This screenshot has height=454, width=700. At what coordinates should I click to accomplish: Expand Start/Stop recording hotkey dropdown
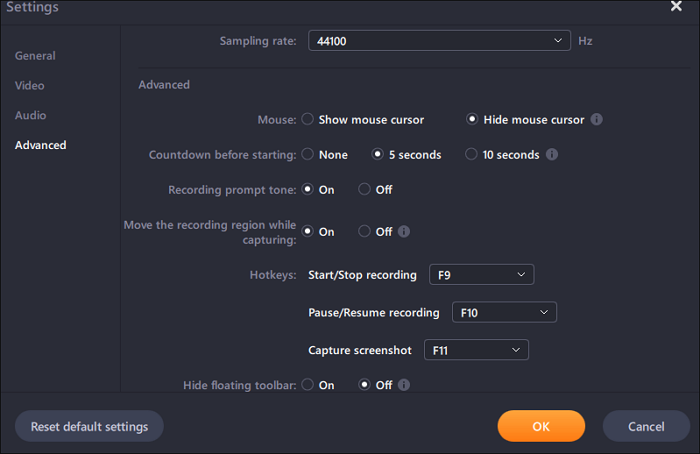pyautogui.click(x=481, y=275)
